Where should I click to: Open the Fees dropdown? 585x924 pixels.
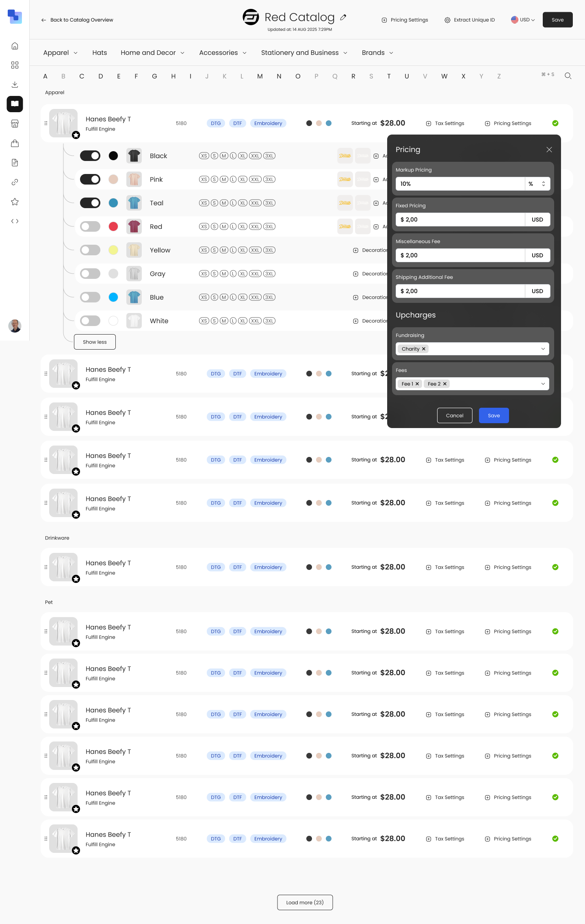pyautogui.click(x=472, y=384)
